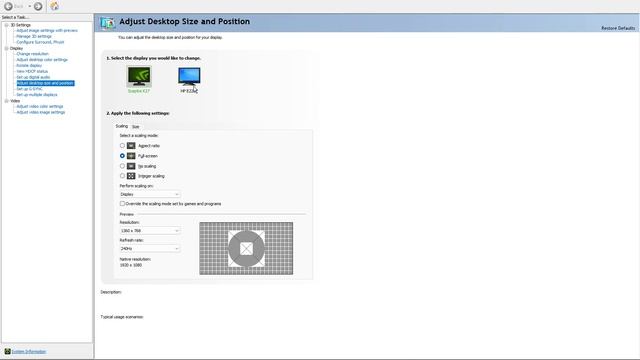Click the Native resolution 1920 x 1080 value

pos(131,265)
